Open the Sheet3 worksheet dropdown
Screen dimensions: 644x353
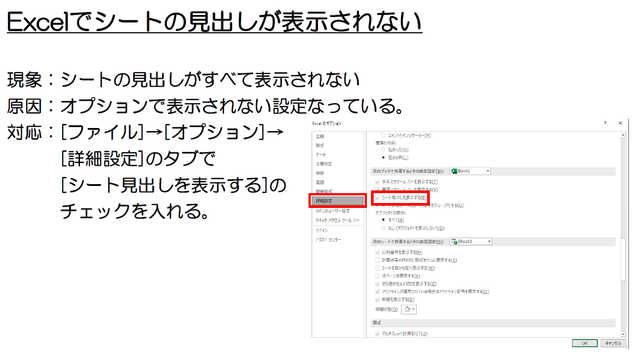pyautogui.click(x=471, y=242)
